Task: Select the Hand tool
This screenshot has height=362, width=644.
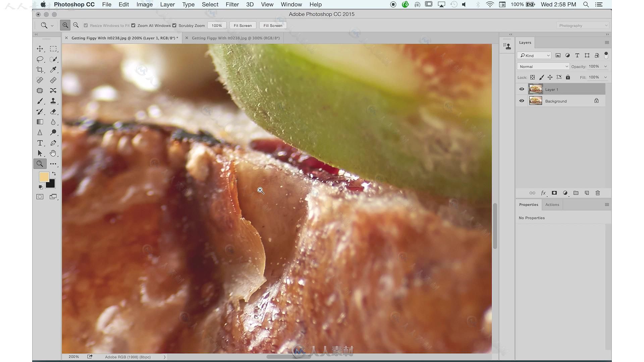Action: (53, 153)
